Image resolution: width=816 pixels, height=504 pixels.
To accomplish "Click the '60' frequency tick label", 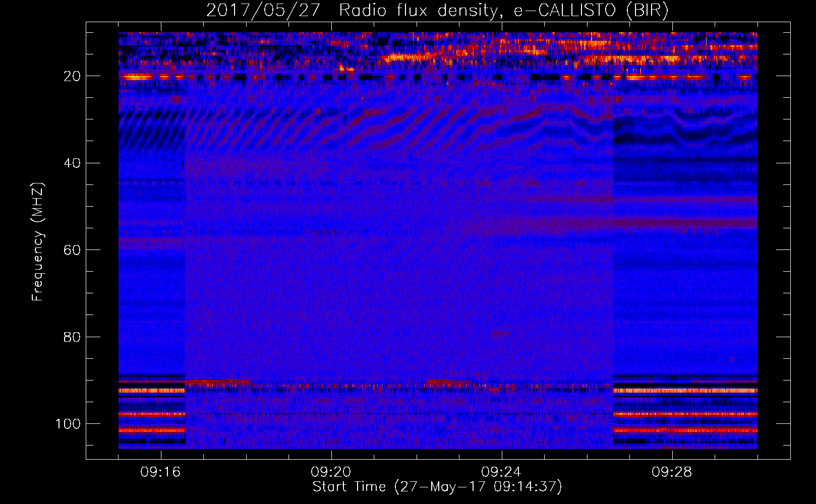I will pos(72,250).
